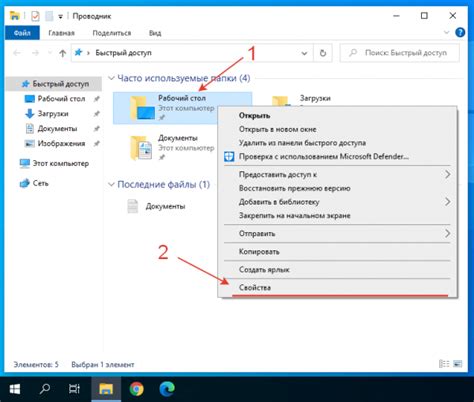Image resolution: width=474 pixels, height=402 pixels.
Task: Expand the ribbon with the chevron
Action: coord(447,32)
